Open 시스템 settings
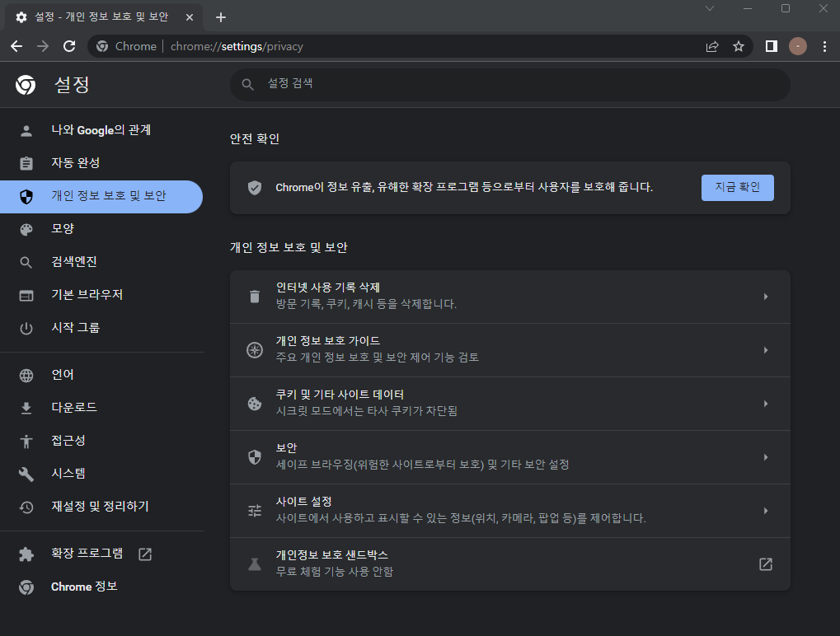Viewport: 840px width, 636px height. pos(101,473)
